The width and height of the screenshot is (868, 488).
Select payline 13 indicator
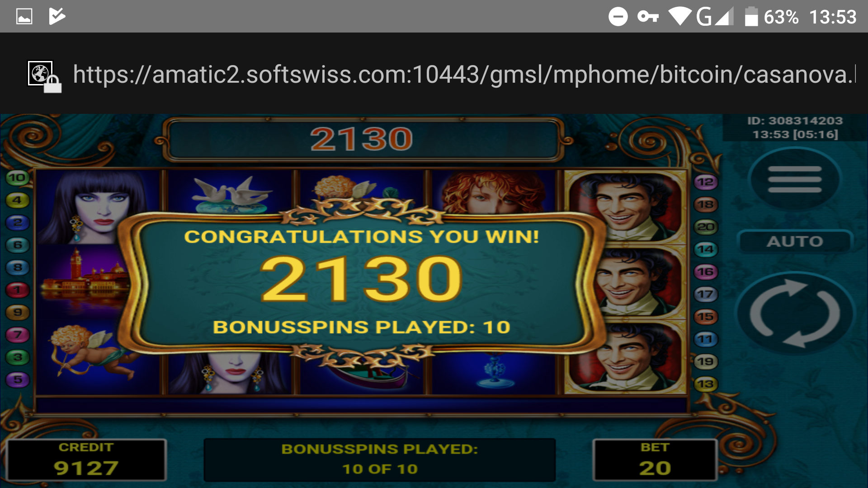point(706,384)
